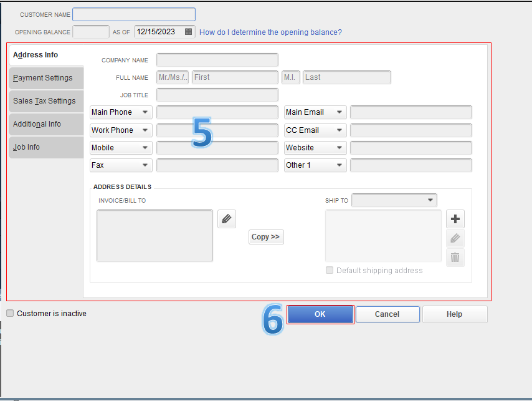Screen dimensions: 532x401
Task: Expand the Ship To address dropdown
Action: (432, 200)
